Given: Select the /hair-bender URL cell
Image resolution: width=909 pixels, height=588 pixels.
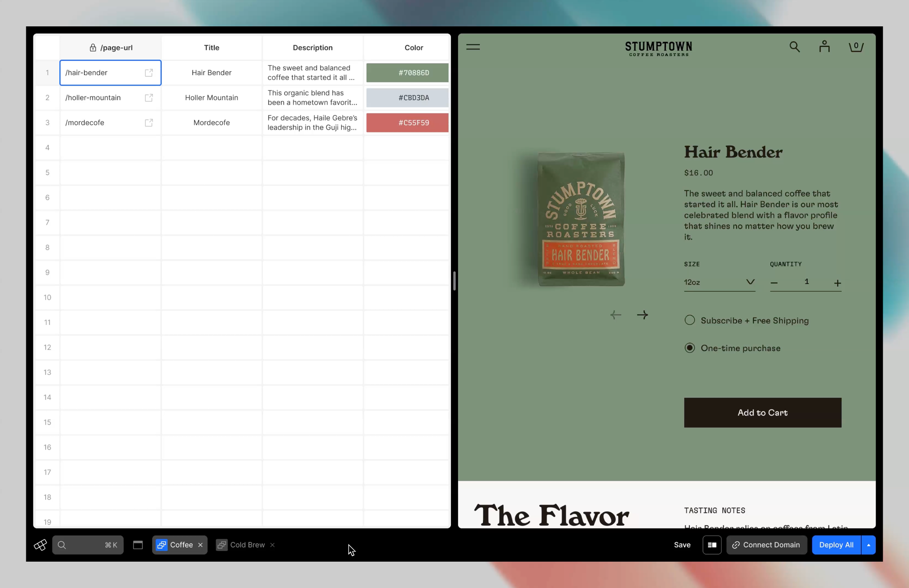Looking at the screenshot, I should [x=110, y=73].
